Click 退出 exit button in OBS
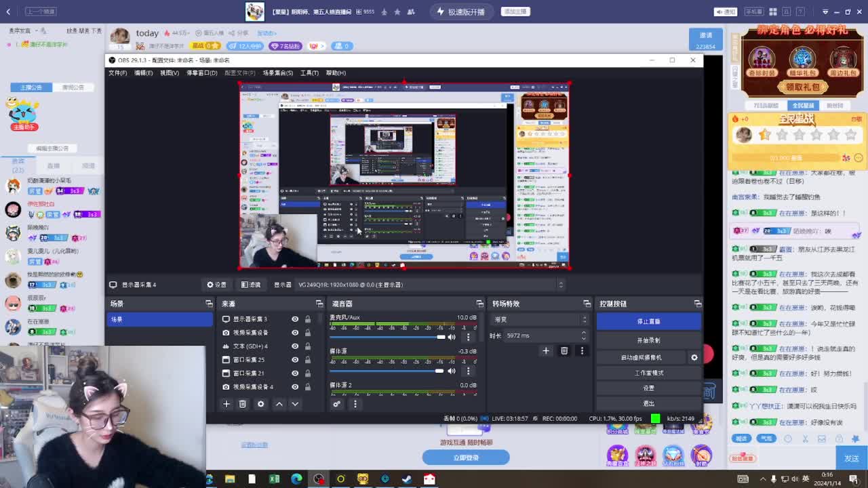This screenshot has height=488, width=868. [648, 403]
